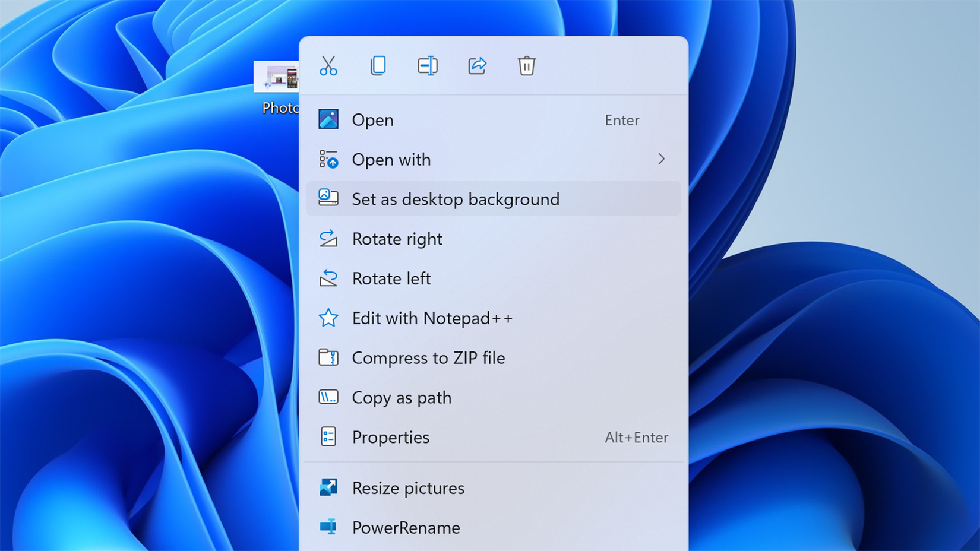Click the PowerRename icon
The height and width of the screenshot is (551, 980).
coord(328,527)
